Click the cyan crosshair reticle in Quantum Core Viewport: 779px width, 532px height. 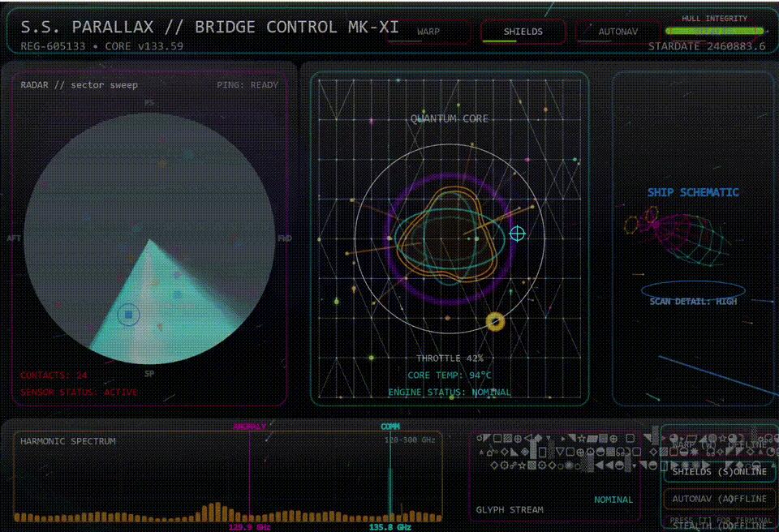pos(517,234)
